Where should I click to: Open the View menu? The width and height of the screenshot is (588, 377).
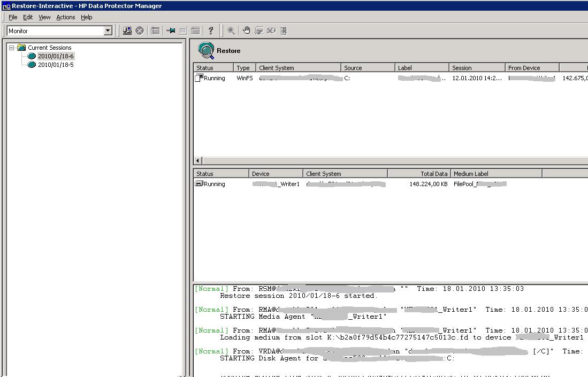coord(44,17)
